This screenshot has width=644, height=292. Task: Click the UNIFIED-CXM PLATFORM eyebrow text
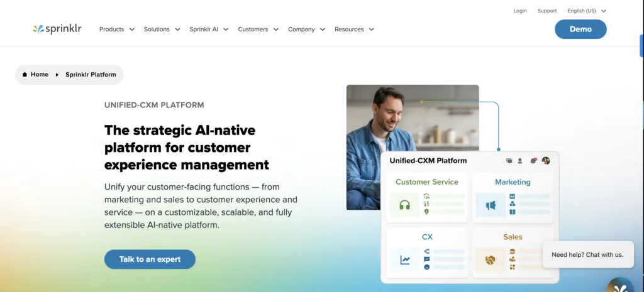154,105
